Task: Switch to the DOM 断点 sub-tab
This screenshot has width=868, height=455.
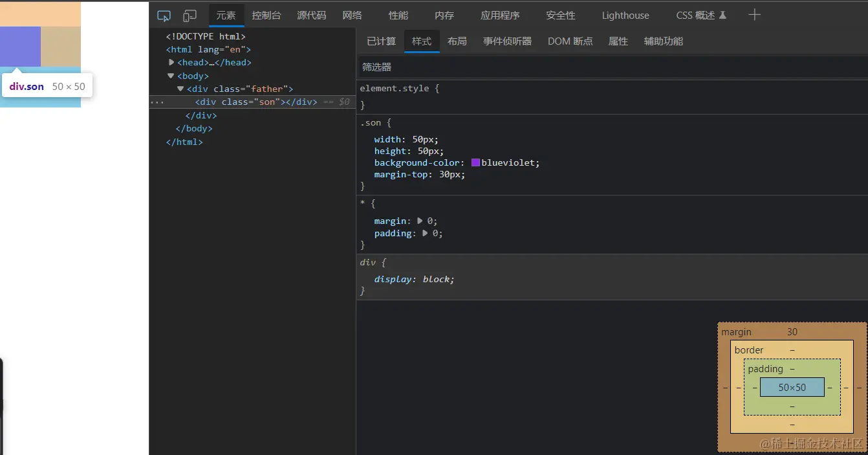Action: 570,41
